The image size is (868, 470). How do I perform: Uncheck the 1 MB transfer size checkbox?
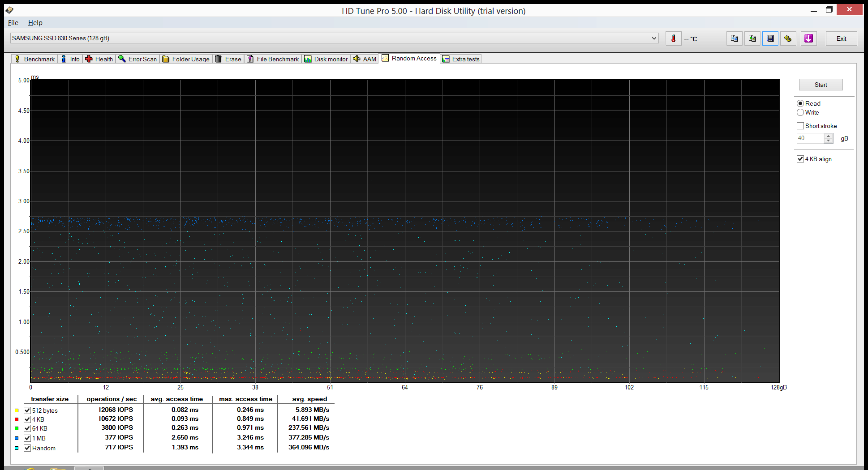[x=27, y=438]
